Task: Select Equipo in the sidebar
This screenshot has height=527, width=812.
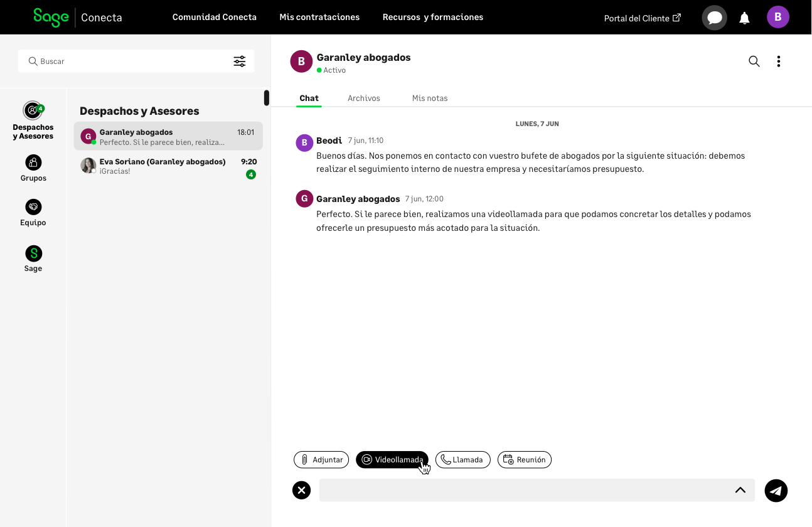Action: tap(33, 213)
